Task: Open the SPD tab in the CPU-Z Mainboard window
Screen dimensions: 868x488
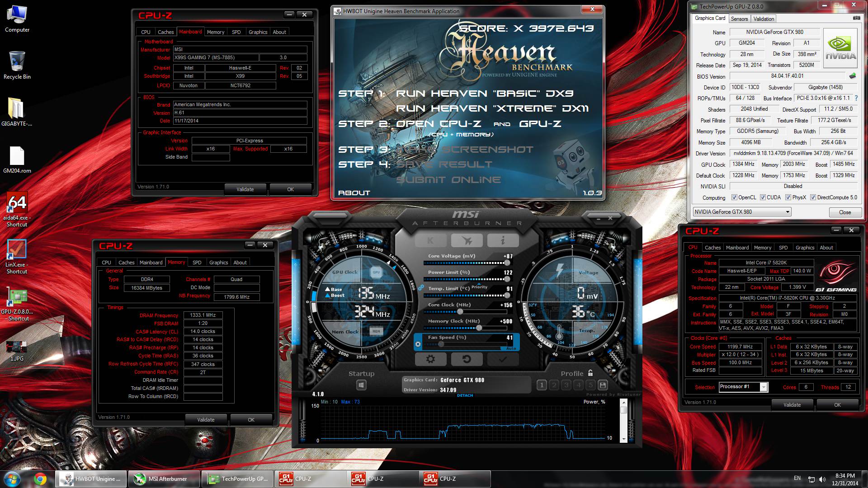Action: (x=236, y=32)
